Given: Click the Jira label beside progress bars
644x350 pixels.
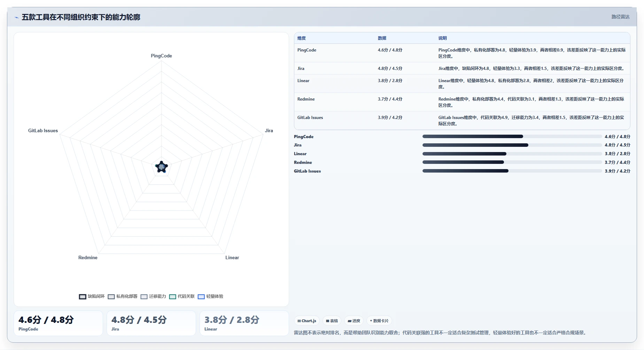Looking at the screenshot, I should pyautogui.click(x=298, y=145).
